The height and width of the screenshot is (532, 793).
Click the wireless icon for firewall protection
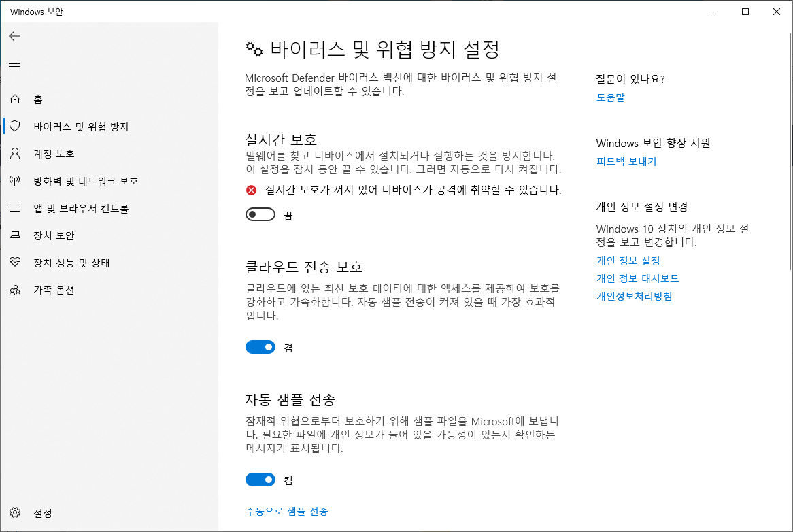coord(15,180)
